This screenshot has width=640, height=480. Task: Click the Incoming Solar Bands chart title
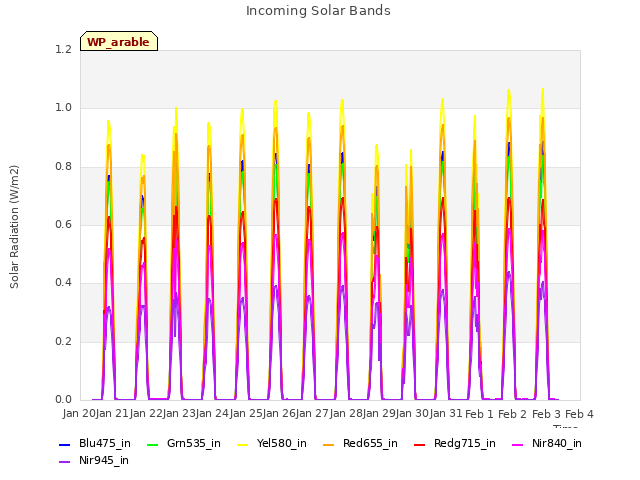(x=318, y=11)
